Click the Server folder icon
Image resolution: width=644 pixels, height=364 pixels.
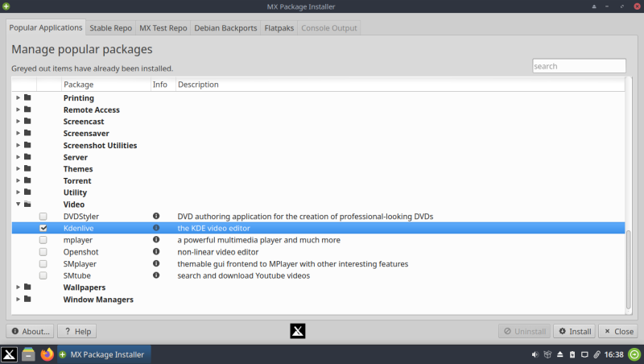tap(27, 157)
